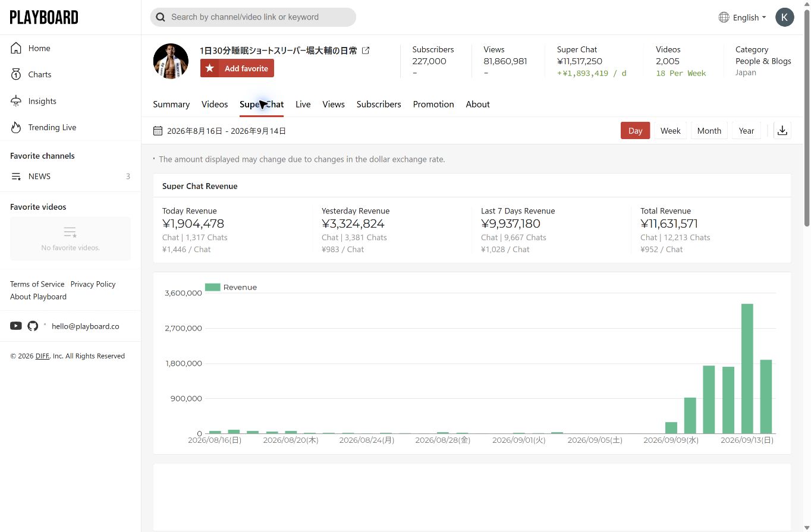Image resolution: width=811 pixels, height=532 pixels.
Task: Select the Year interval toggle
Action: [746, 131]
